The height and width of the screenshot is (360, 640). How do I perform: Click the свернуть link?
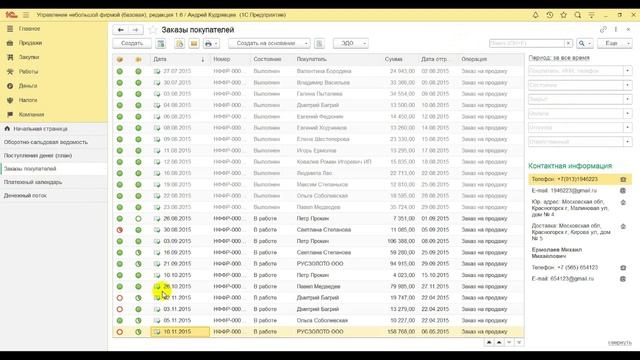coord(620,343)
